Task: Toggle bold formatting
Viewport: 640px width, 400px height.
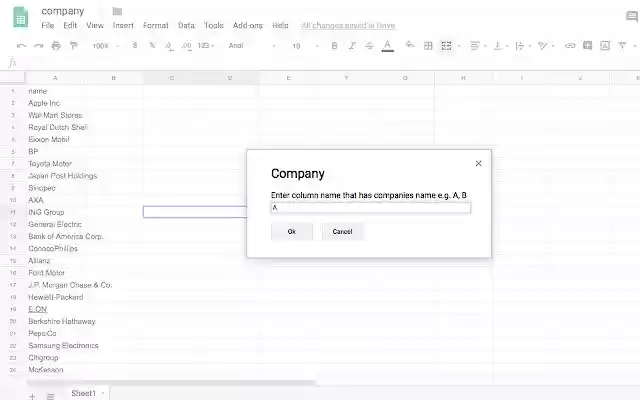Action: [334, 46]
